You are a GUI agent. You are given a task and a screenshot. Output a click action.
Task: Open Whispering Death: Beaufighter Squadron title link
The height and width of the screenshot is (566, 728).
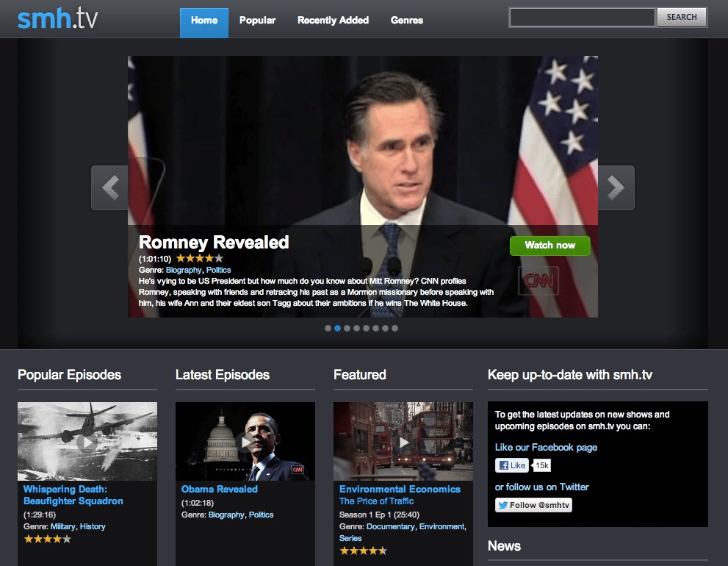pyautogui.click(x=73, y=495)
